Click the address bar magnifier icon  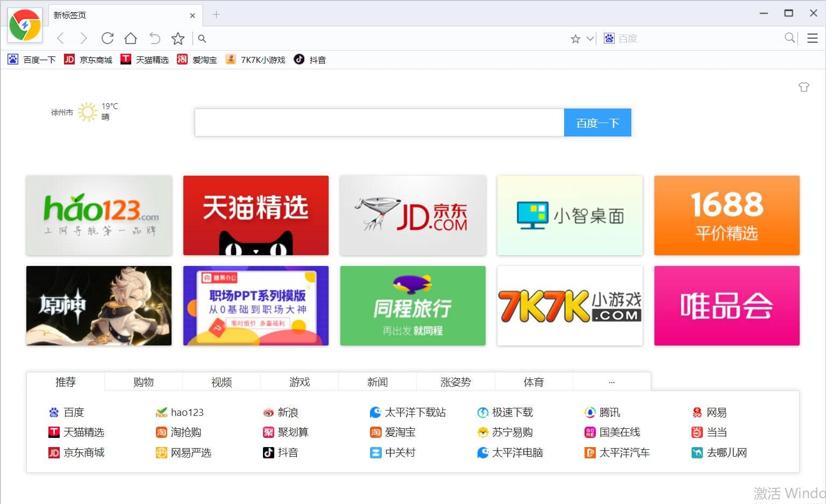pyautogui.click(x=202, y=39)
